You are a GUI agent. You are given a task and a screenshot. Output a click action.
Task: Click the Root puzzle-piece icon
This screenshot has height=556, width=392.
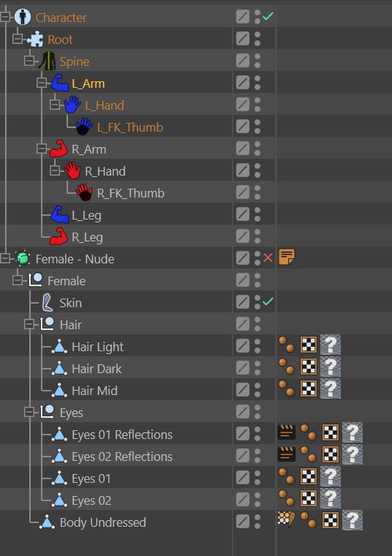pos(35,39)
